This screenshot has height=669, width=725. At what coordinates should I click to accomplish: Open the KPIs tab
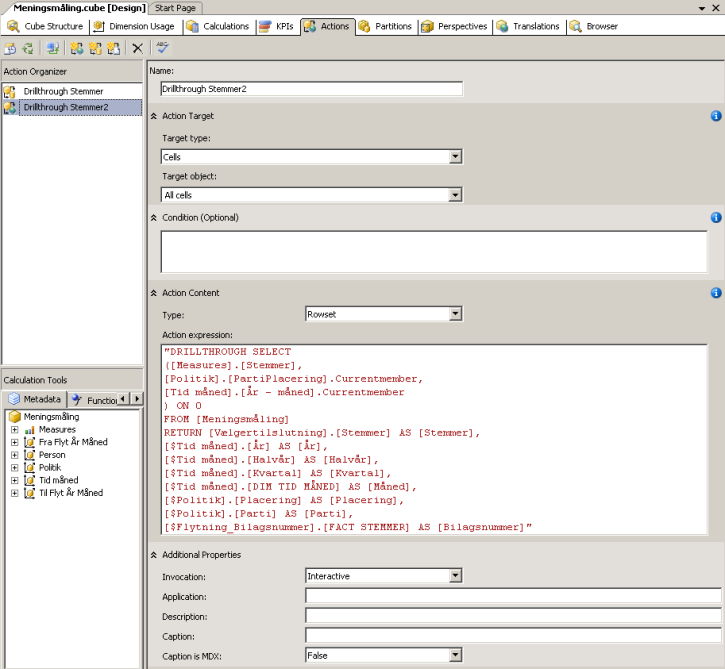(x=276, y=26)
